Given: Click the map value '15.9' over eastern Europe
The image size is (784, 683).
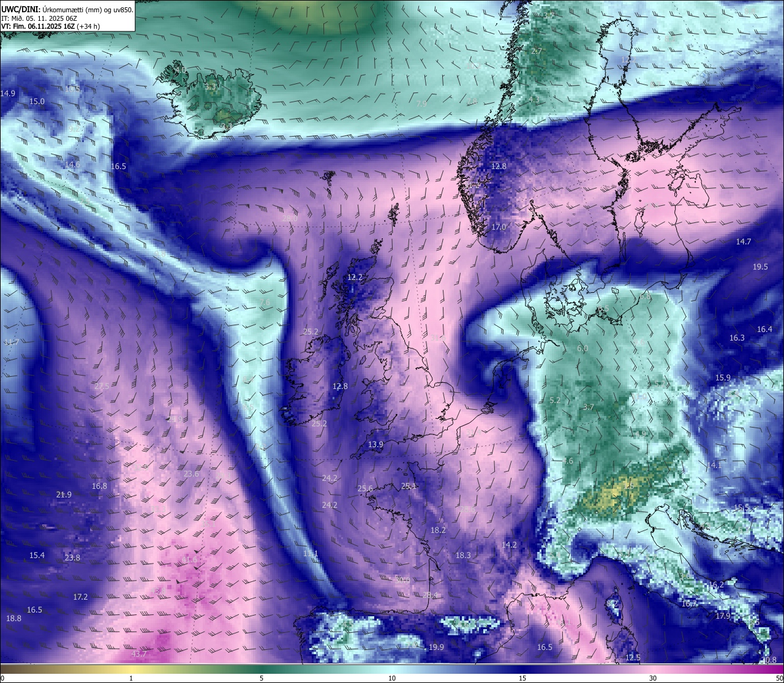Looking at the screenshot, I should point(723,378).
